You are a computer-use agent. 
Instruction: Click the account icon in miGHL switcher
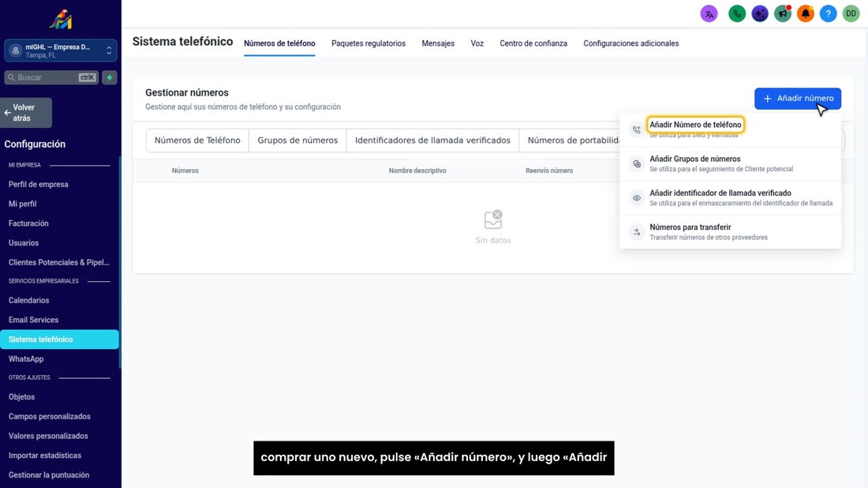[x=16, y=51]
